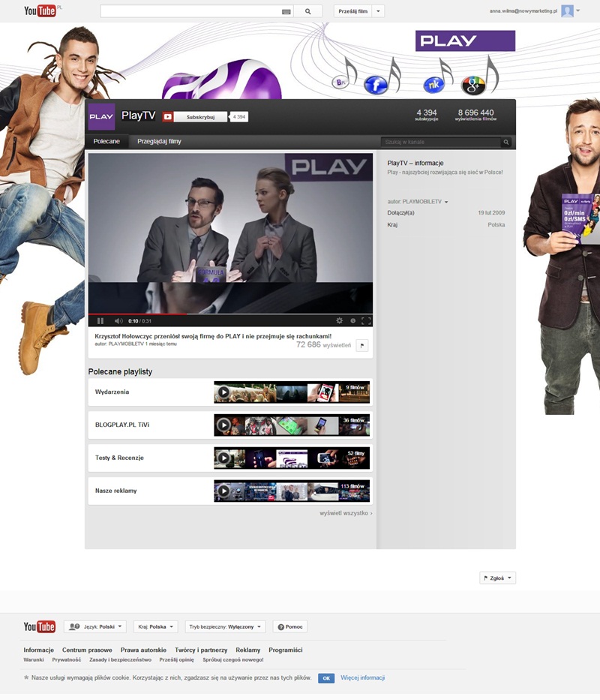Viewport: 600px width, 700px height.
Task: Click the channel search magnifier icon
Action: tap(505, 142)
